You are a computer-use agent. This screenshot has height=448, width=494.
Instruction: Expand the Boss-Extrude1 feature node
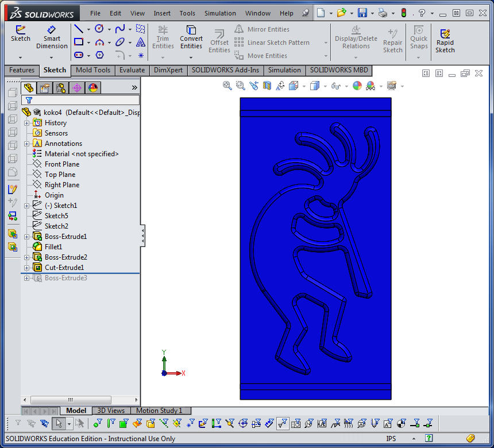27,237
